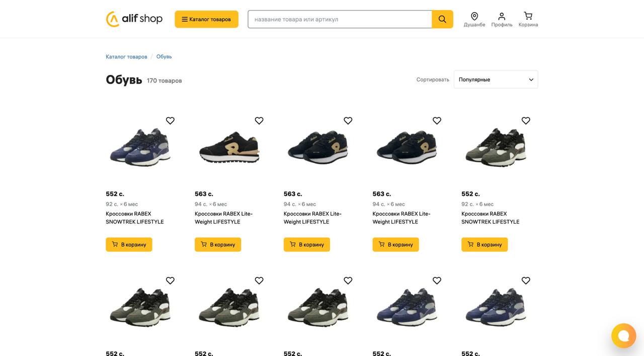Favorite the green SNOWTREK sneaker in the top row
Image resolution: width=644 pixels, height=356 pixels.
(526, 121)
